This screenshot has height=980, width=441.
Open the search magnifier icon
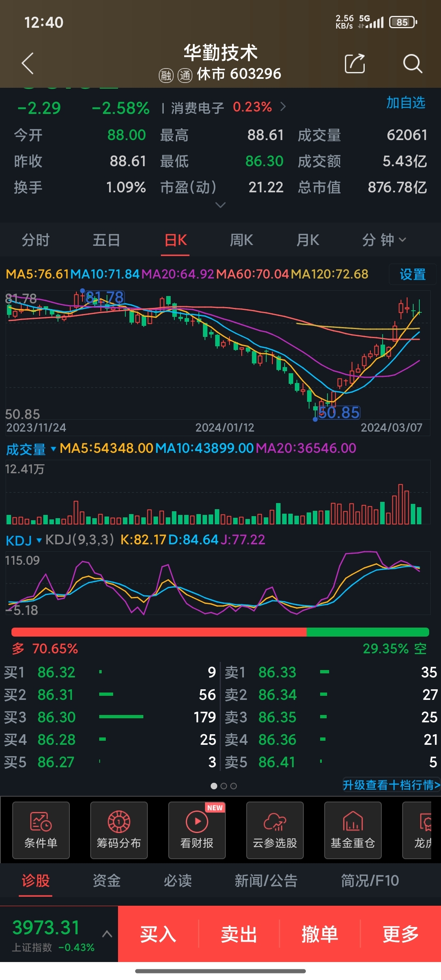(412, 64)
